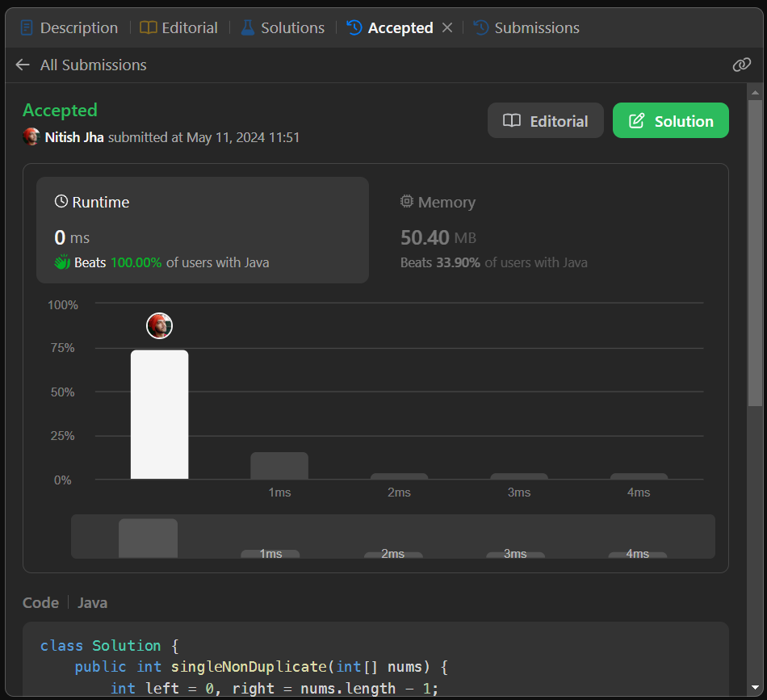Image resolution: width=767 pixels, height=700 pixels.
Task: Click the Nitish Jha username
Action: point(73,137)
